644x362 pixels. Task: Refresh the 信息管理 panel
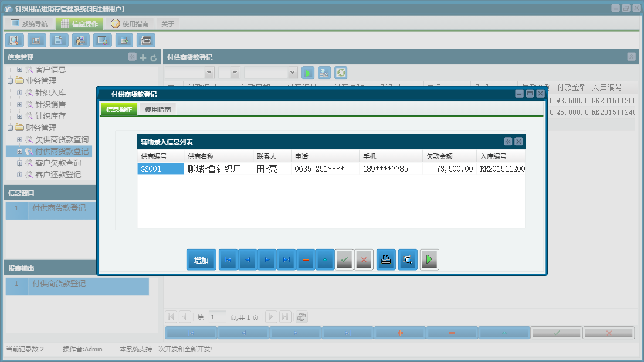coord(154,57)
